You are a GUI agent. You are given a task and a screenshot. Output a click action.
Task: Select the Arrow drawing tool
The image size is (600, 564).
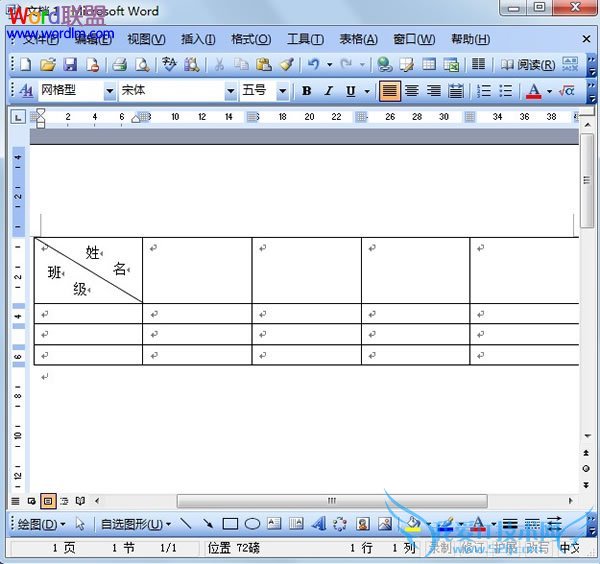coord(208,523)
